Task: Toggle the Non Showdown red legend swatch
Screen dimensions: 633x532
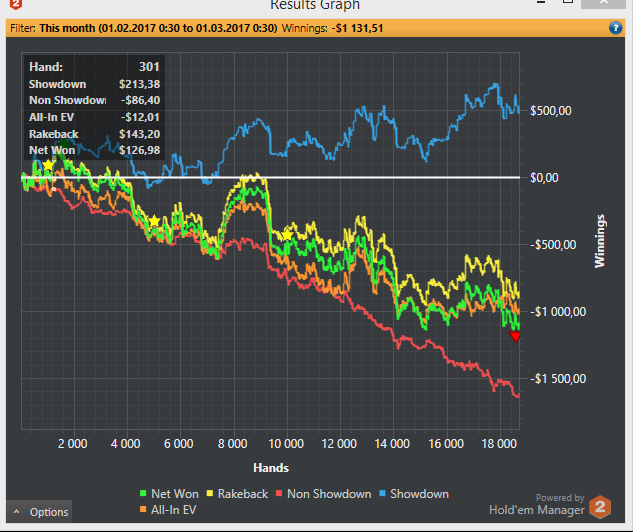Action: [x=279, y=493]
